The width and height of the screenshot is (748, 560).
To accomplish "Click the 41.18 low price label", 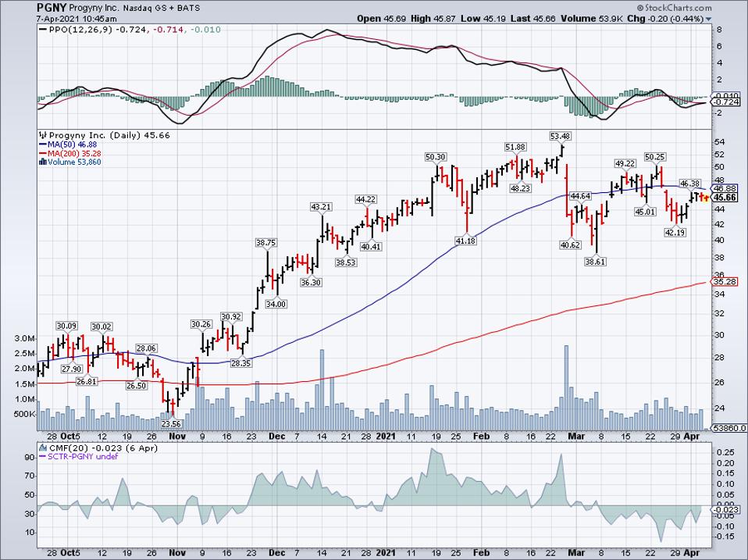I will click(465, 241).
